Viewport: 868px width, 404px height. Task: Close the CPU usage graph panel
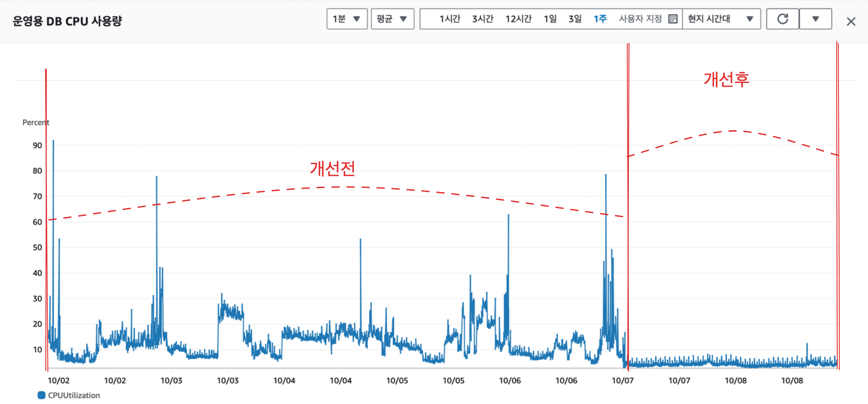point(851,22)
